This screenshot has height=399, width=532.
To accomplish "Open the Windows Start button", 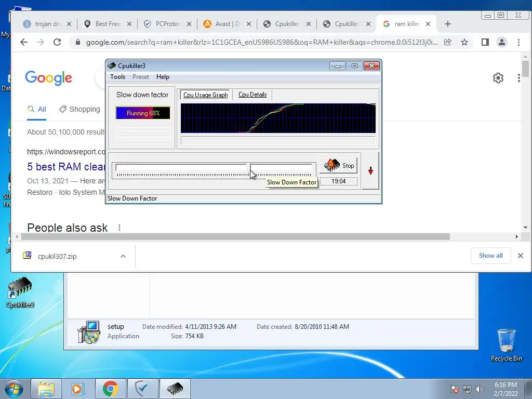I will [14, 389].
